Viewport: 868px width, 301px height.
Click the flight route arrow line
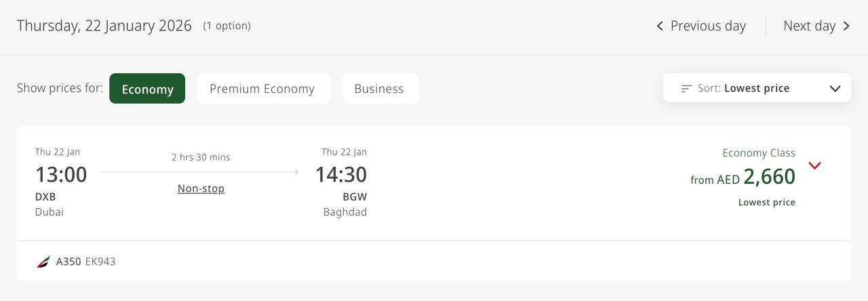[x=199, y=172]
